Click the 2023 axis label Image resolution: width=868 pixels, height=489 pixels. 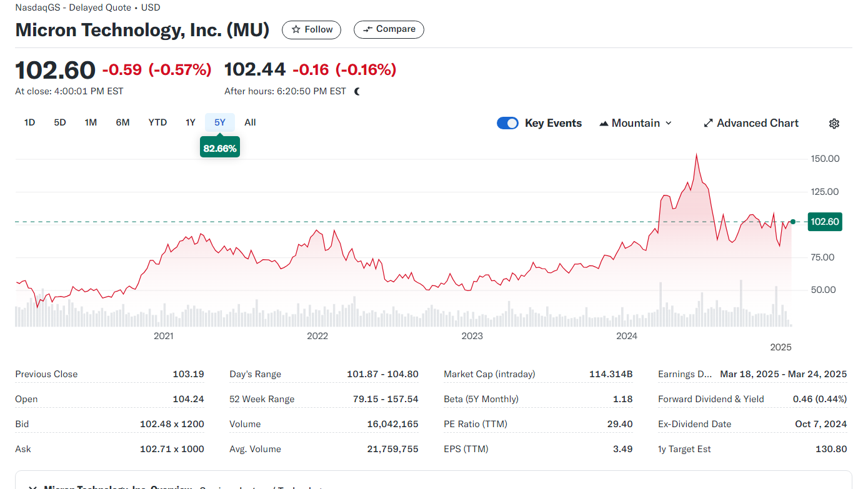(472, 336)
